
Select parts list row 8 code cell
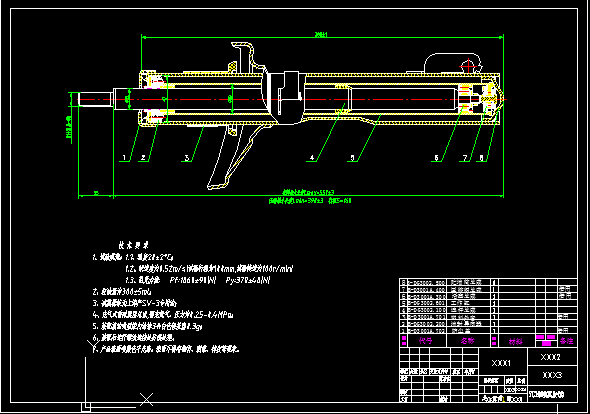coord(427,282)
